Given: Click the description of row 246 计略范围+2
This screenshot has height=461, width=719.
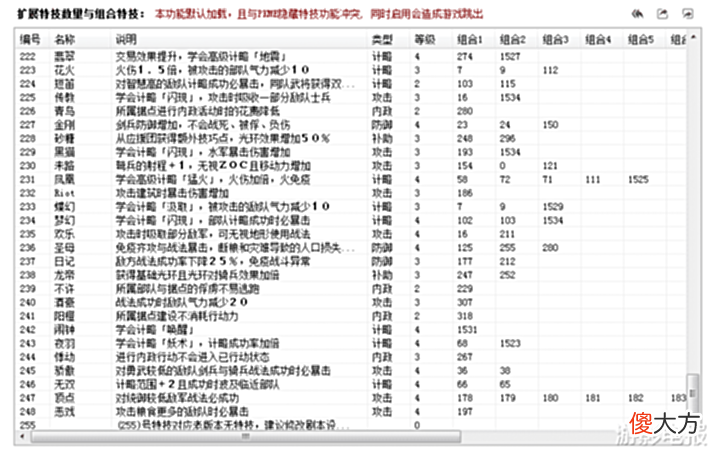Looking at the screenshot, I should click(x=198, y=384).
